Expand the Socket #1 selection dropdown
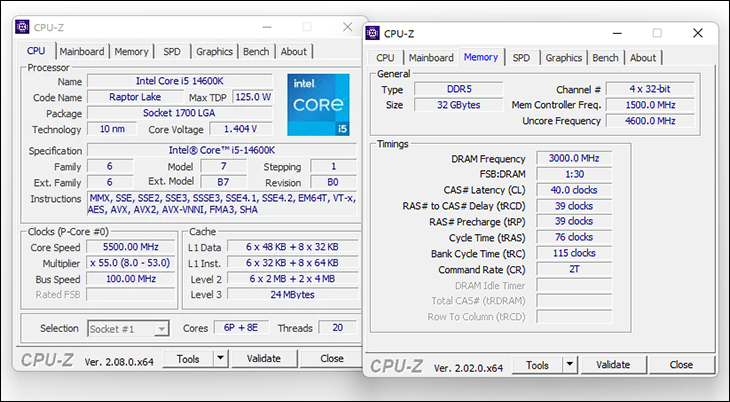 tap(161, 329)
